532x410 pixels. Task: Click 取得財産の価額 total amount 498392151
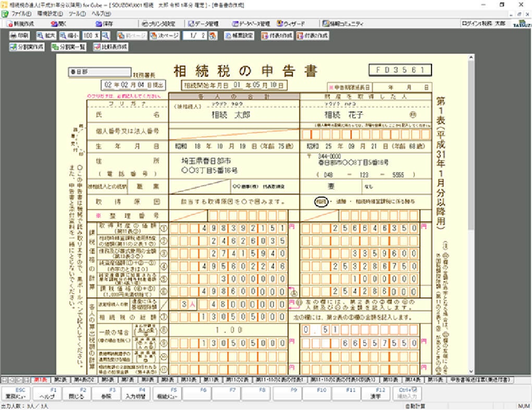tap(229, 228)
